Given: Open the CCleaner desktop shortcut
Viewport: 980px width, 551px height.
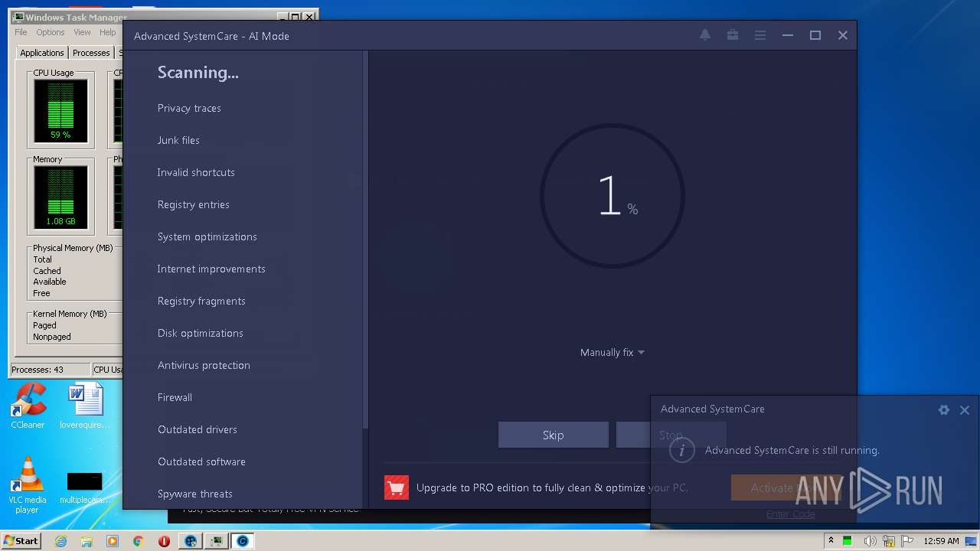Looking at the screenshot, I should (x=28, y=406).
